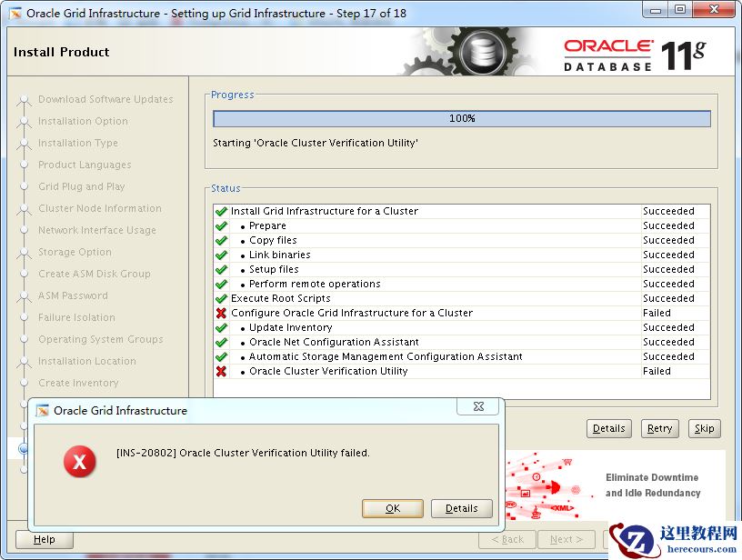Click the green check beside Copy files
The height and width of the screenshot is (560, 742).
221,241
